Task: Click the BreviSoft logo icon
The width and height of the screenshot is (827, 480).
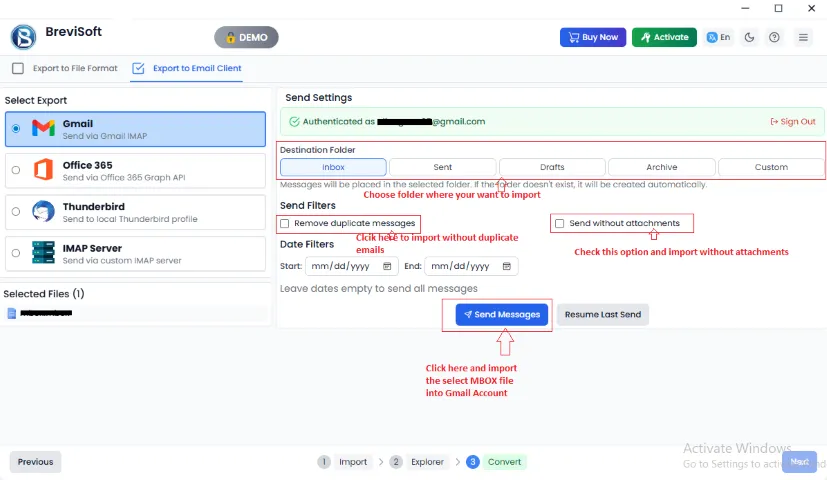Action: [x=23, y=37]
